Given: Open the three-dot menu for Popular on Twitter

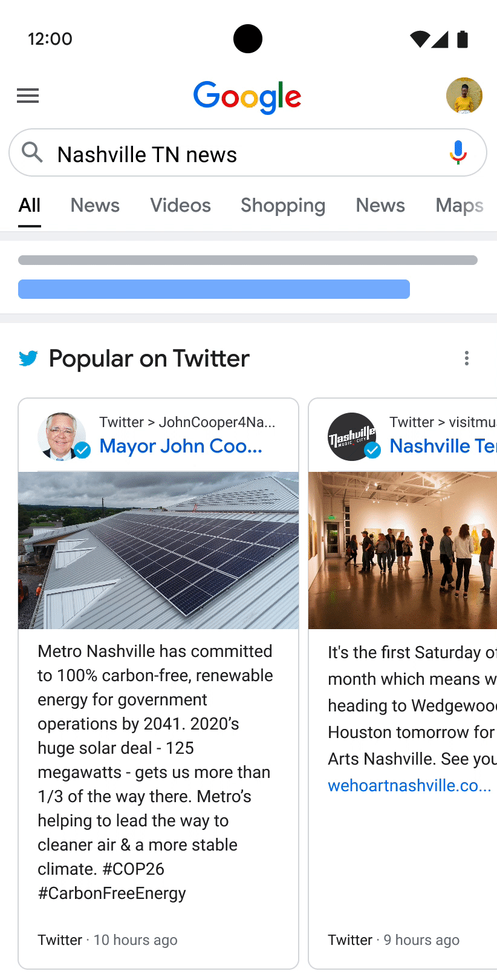Looking at the screenshot, I should coord(467,358).
